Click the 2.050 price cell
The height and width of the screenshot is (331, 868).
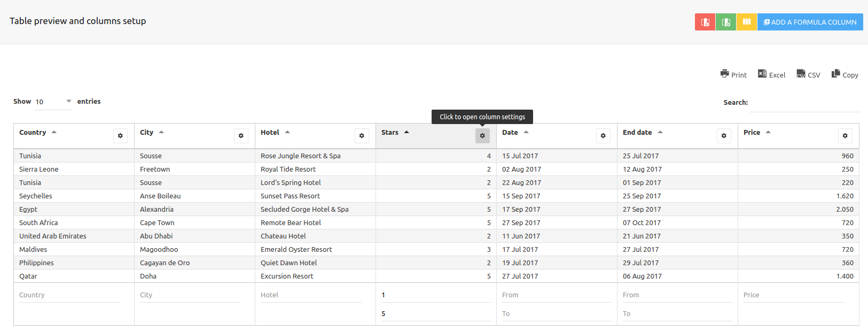799,209
